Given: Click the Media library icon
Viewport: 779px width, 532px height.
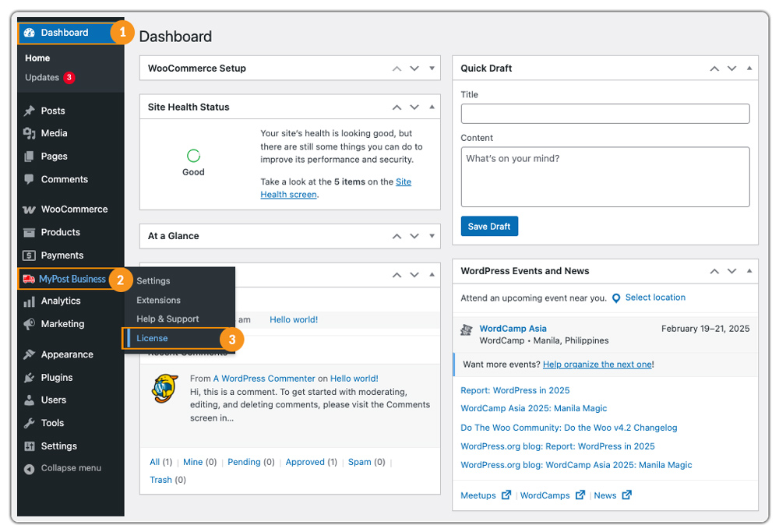Looking at the screenshot, I should [x=30, y=133].
